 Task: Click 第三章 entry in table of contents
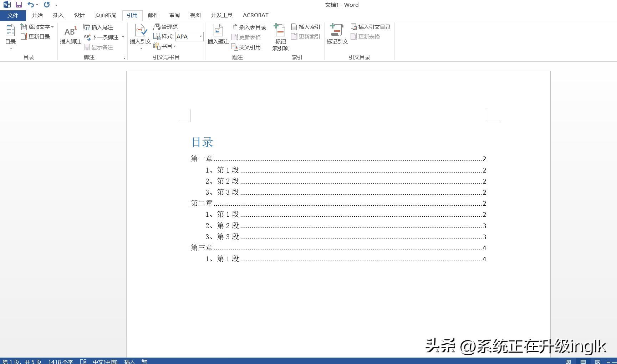338,248
